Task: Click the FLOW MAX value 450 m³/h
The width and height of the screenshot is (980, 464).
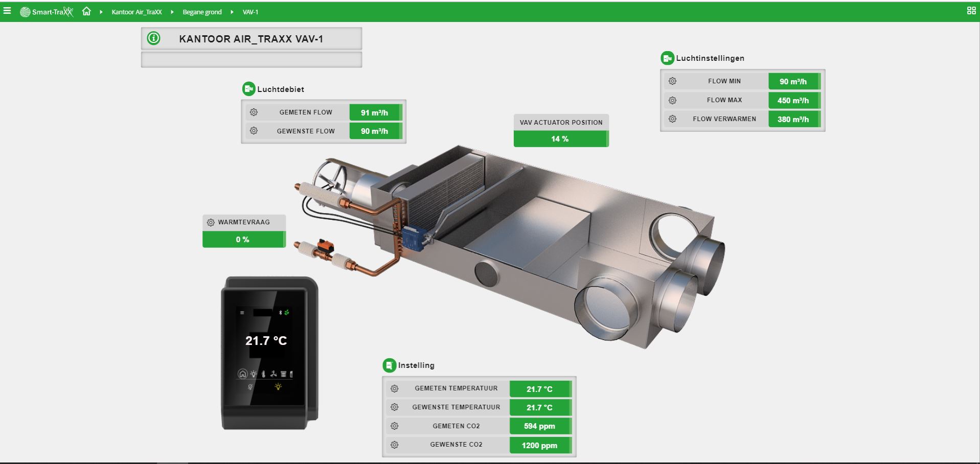Action: point(793,100)
